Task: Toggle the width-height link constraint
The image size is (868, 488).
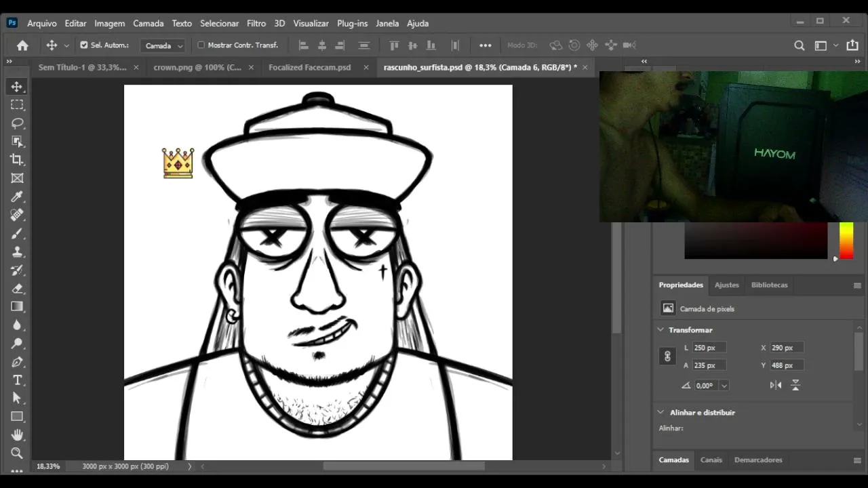Action: click(667, 356)
